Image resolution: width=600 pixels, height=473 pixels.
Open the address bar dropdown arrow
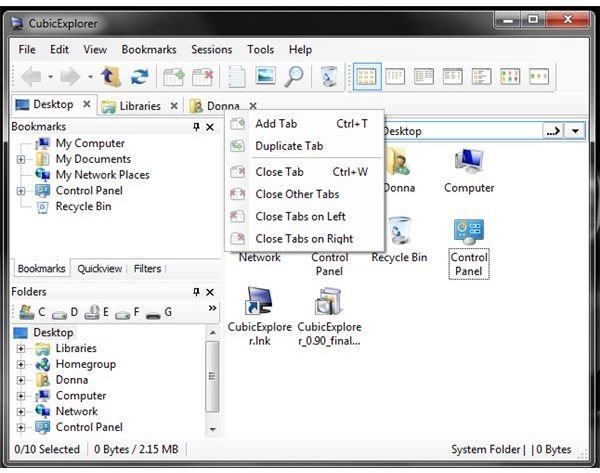(575, 131)
